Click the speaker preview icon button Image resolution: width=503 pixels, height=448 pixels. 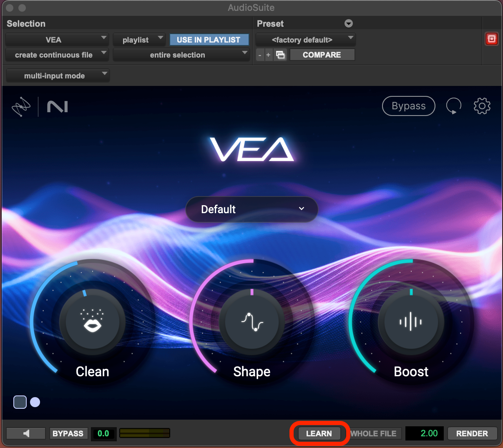point(26,433)
